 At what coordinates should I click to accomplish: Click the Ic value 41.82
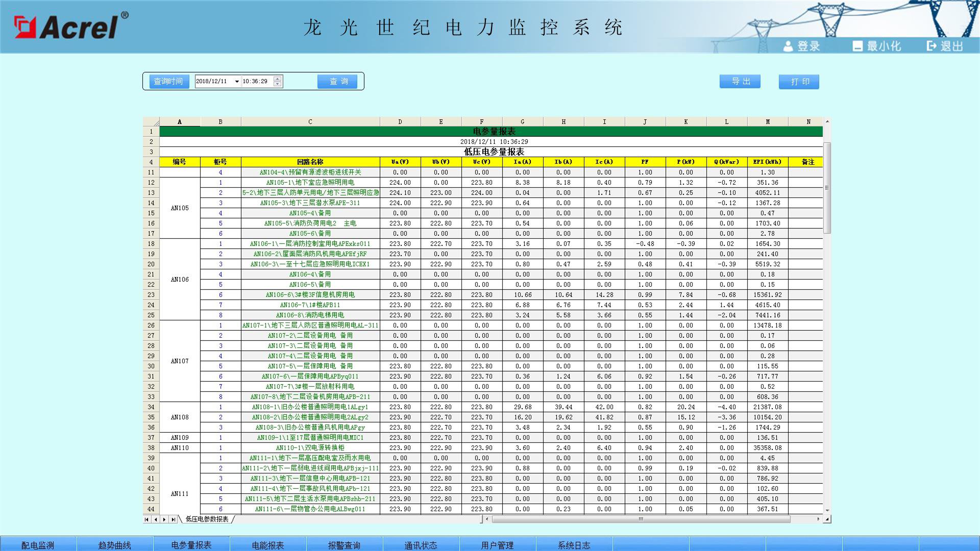pyautogui.click(x=604, y=417)
